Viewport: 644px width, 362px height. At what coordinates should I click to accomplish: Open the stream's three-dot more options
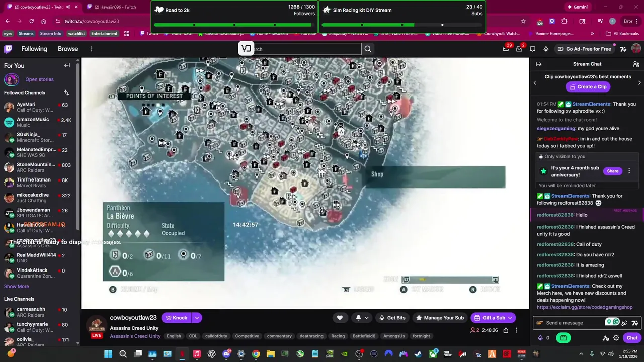tap(516, 330)
